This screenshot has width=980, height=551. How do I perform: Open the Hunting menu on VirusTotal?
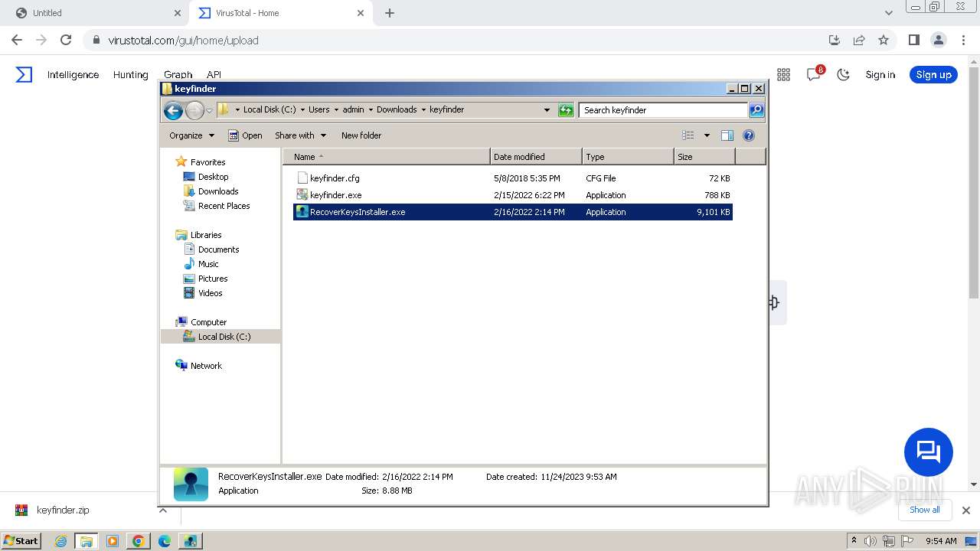point(131,74)
